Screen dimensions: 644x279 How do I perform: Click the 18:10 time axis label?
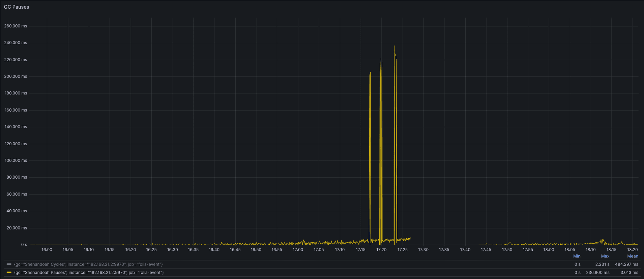(x=591, y=250)
